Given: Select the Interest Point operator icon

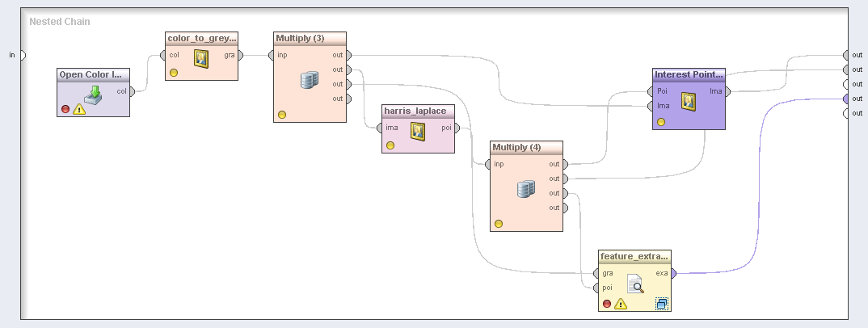Looking at the screenshot, I should (x=689, y=102).
